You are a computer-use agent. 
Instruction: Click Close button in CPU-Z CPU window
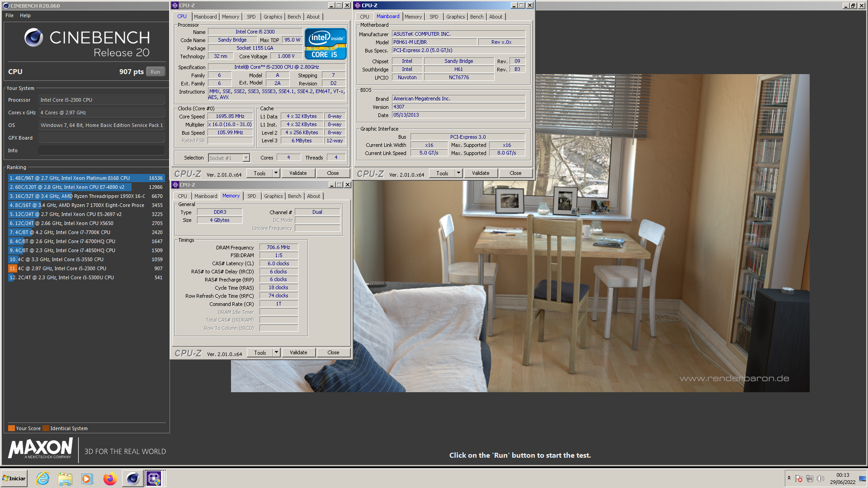click(x=333, y=173)
